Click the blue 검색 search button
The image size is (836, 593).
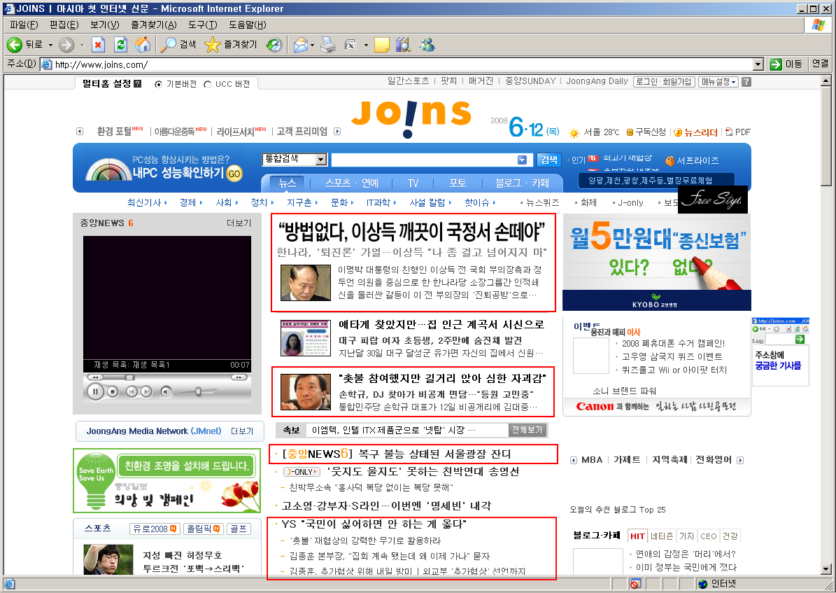coord(549,159)
